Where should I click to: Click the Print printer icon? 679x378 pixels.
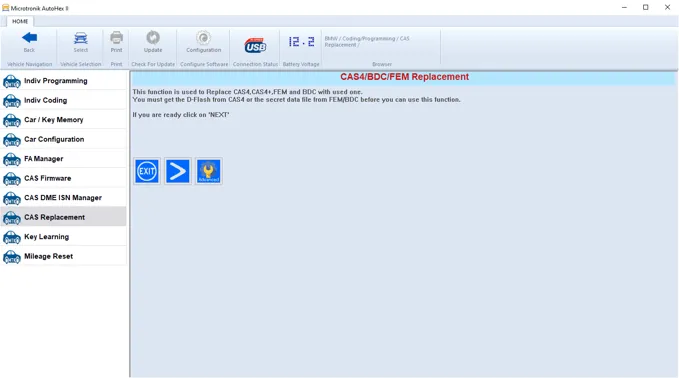coord(116,38)
